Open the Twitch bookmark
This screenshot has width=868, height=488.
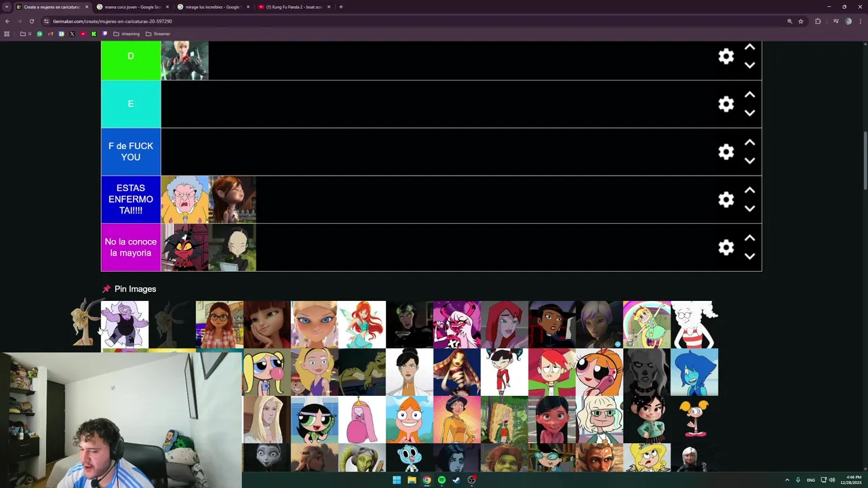coord(104,34)
